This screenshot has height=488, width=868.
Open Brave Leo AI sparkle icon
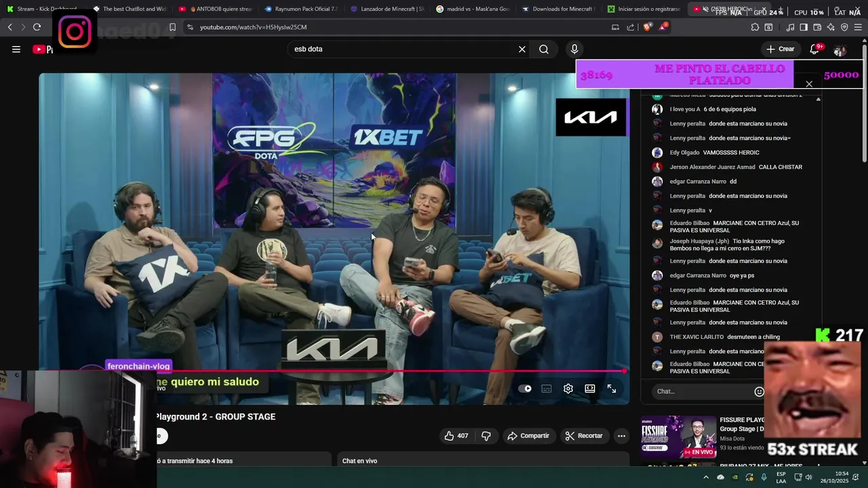tap(831, 27)
